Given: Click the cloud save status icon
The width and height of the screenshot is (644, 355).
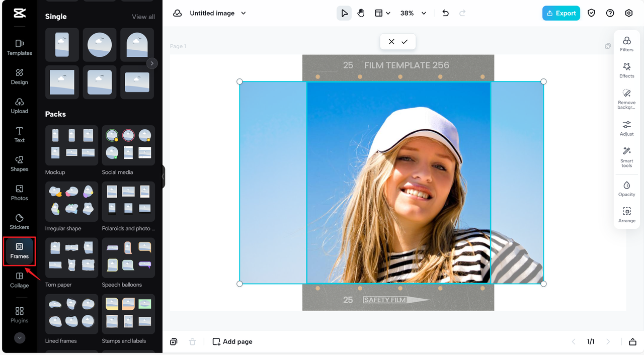Looking at the screenshot, I should [177, 13].
